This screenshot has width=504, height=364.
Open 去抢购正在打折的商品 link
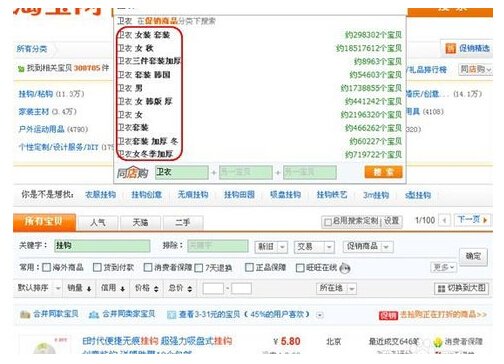[x=443, y=314]
